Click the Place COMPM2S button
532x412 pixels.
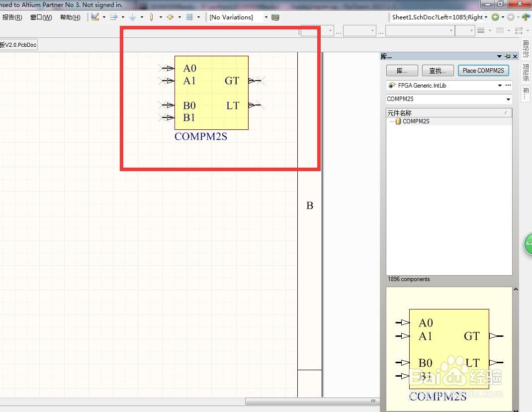483,71
